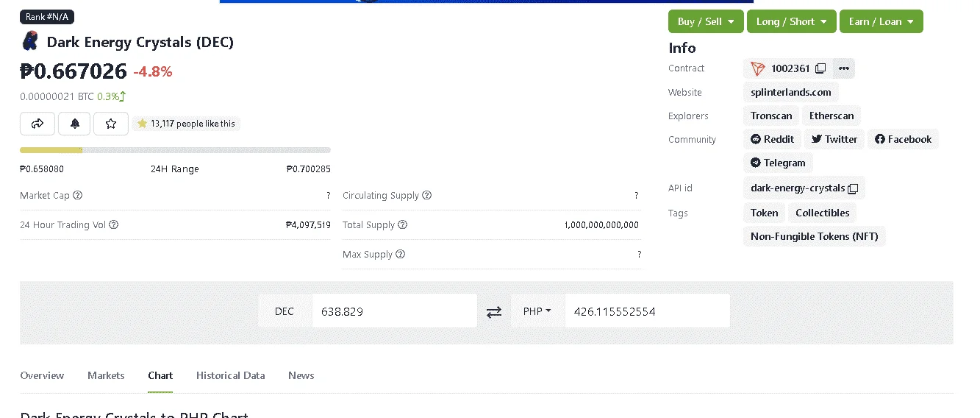Viewport: 980px width, 418px height.
Task: Swap currencies with the exchange arrows icon
Action: 494,312
